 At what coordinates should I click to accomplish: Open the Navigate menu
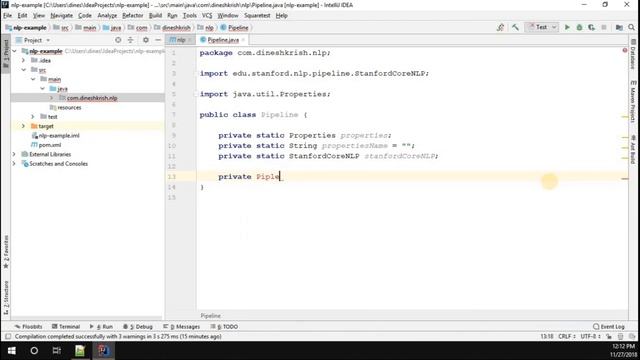click(x=62, y=16)
